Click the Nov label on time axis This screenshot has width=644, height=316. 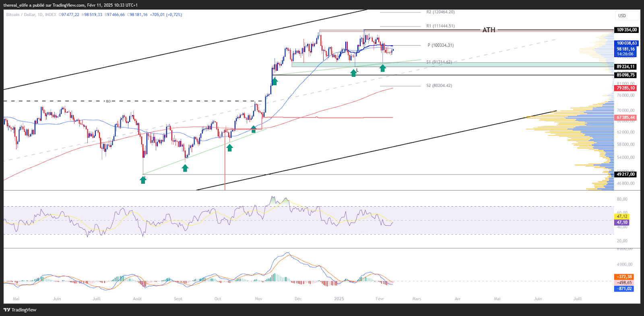[258, 299]
